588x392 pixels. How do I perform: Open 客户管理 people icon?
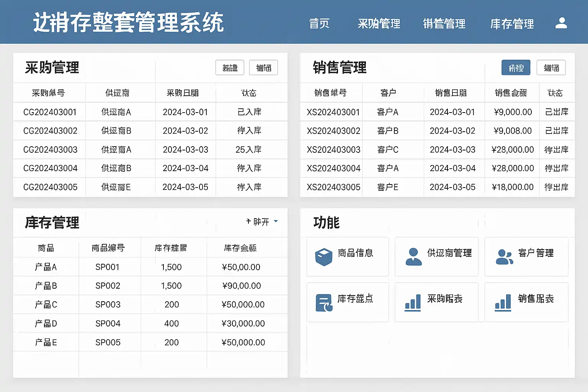click(x=504, y=257)
